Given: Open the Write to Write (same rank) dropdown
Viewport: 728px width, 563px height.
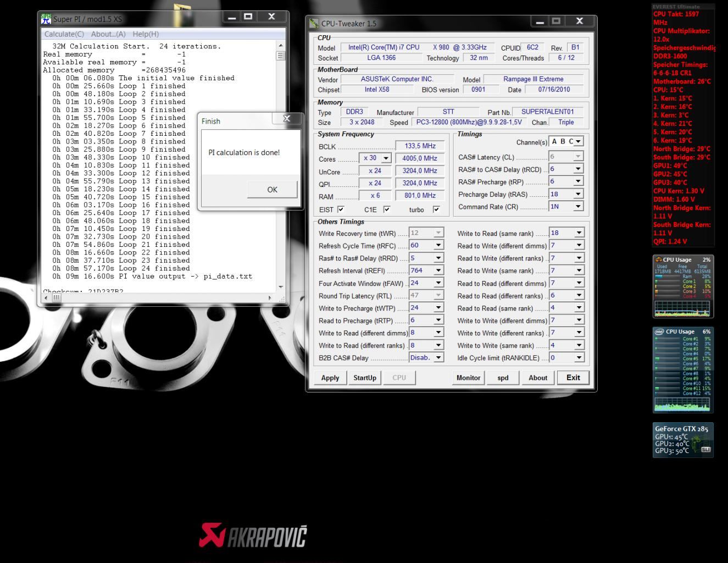Looking at the screenshot, I should coord(579,345).
